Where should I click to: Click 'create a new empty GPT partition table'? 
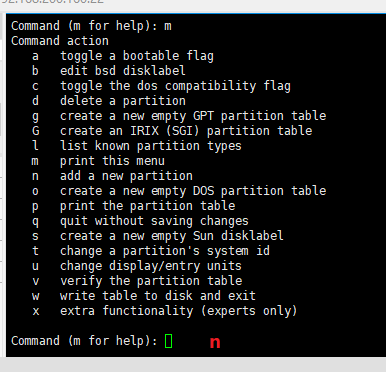pyautogui.click(x=193, y=116)
